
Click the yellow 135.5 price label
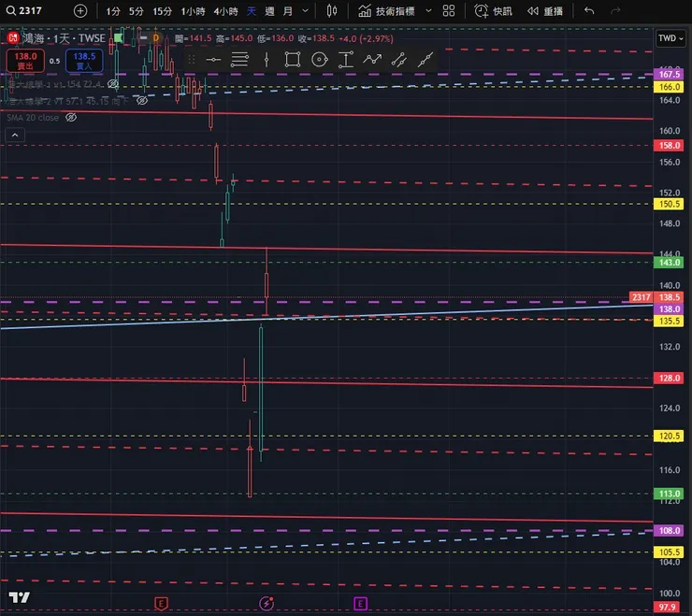coord(669,321)
